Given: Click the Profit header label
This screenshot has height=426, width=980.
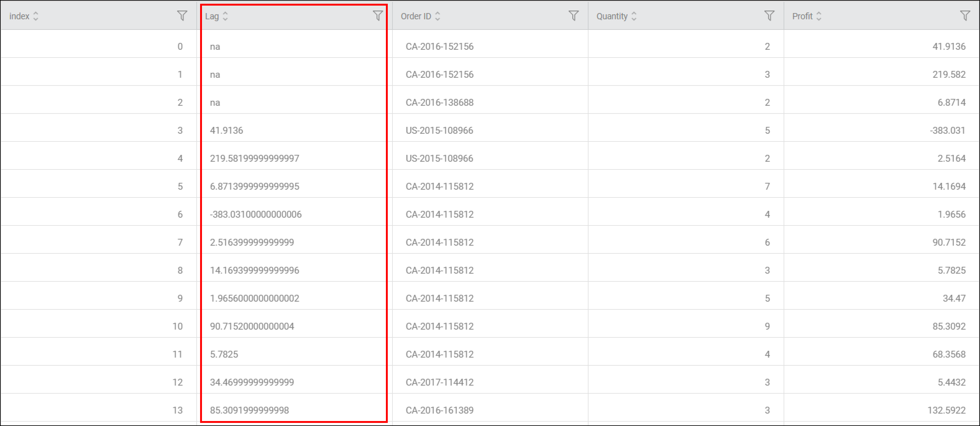Looking at the screenshot, I should 802,16.
